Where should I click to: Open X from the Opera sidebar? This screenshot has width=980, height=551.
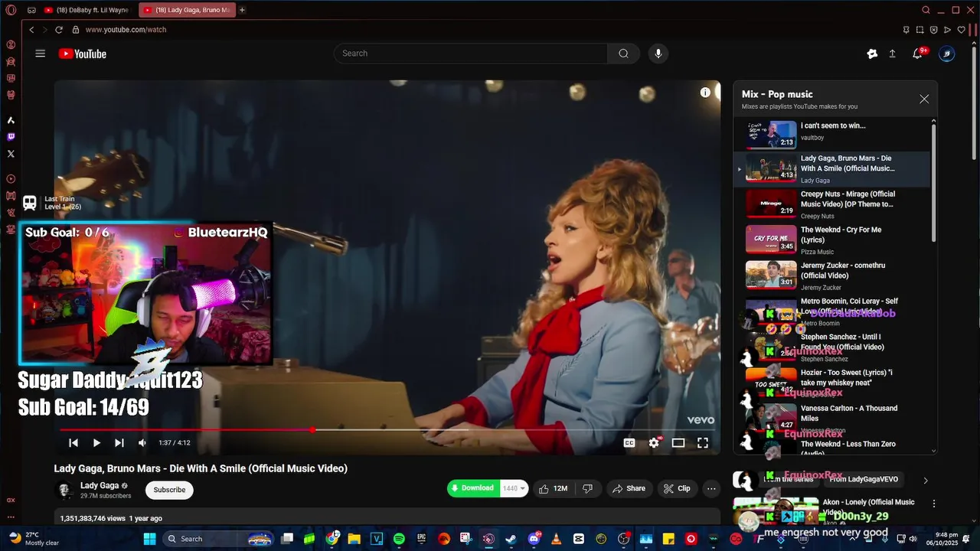coord(11,154)
